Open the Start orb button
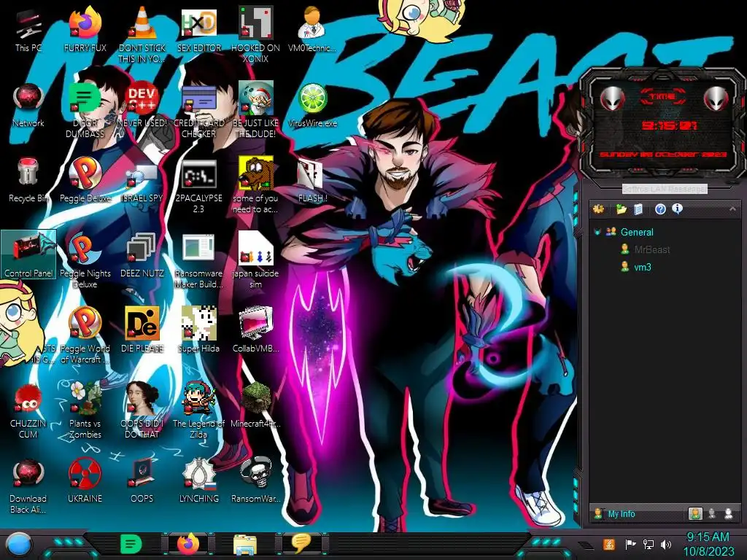Viewport: 747px width, 560px height. coord(18,544)
